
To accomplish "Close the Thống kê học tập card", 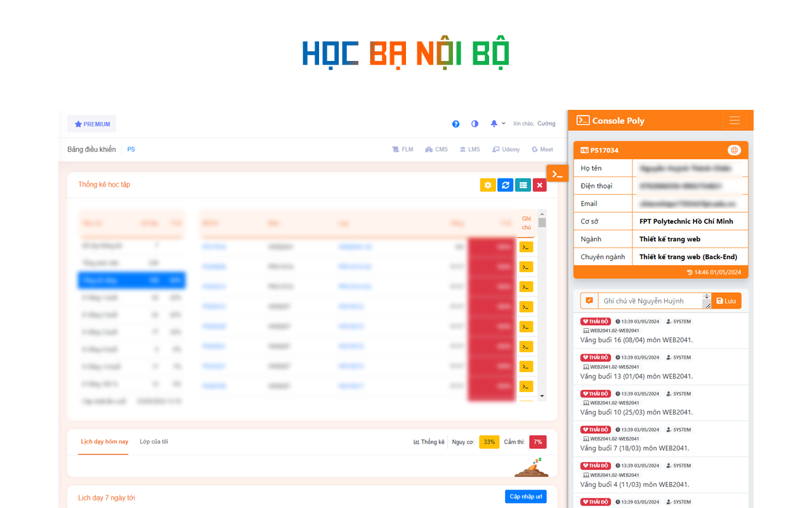I will [x=539, y=185].
